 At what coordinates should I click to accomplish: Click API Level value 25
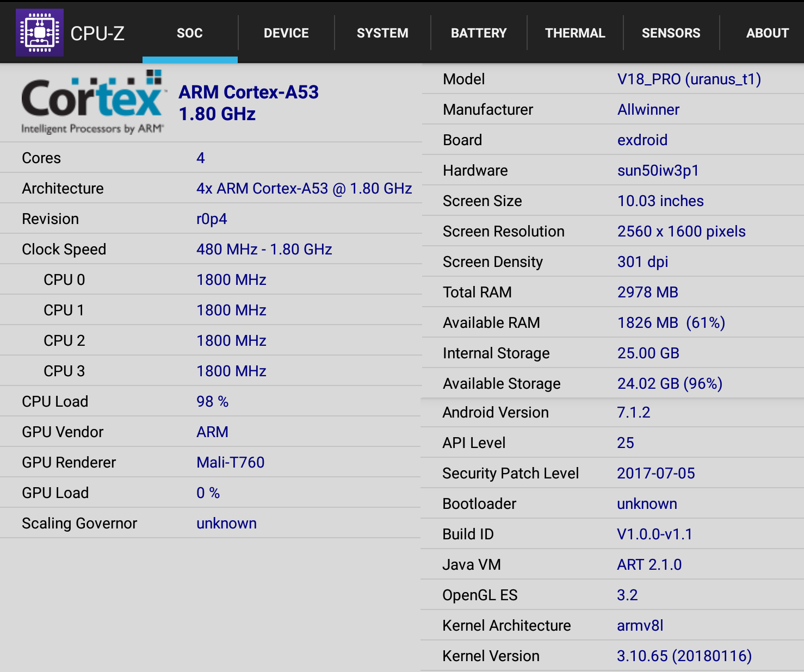click(x=626, y=443)
